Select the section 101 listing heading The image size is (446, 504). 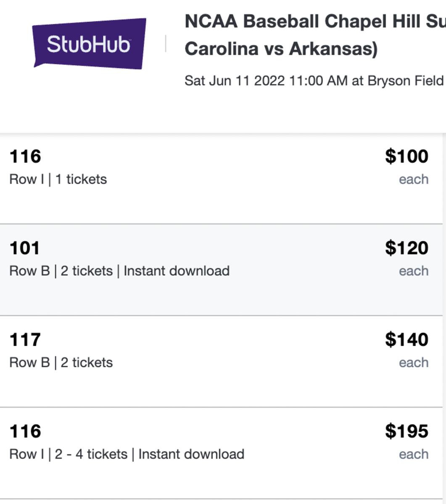[x=24, y=248]
